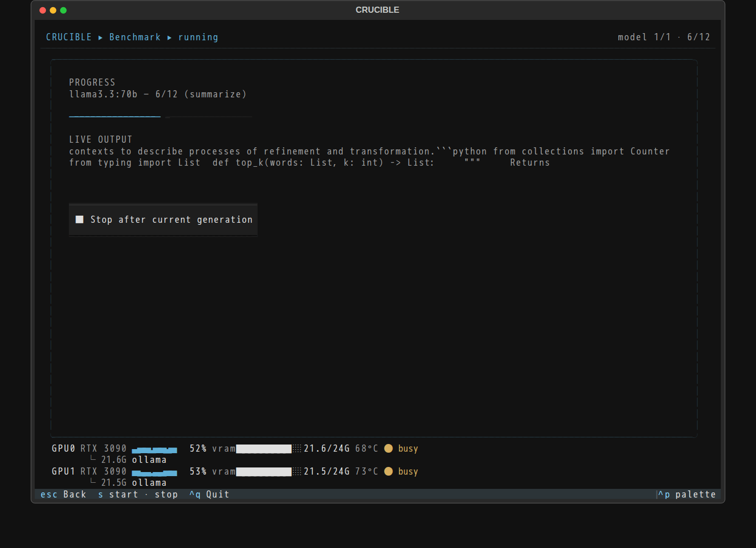Click the white stop square icon
Image resolution: width=756 pixels, height=548 pixels.
80,220
